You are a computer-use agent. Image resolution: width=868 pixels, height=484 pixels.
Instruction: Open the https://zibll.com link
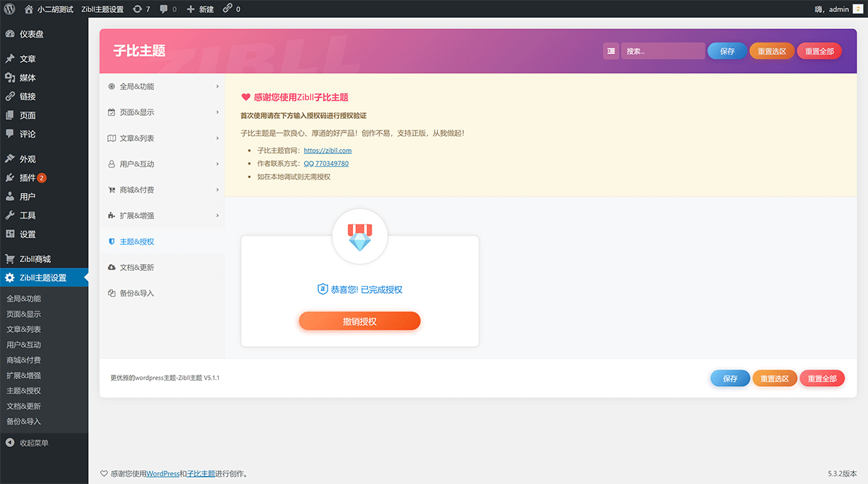328,150
